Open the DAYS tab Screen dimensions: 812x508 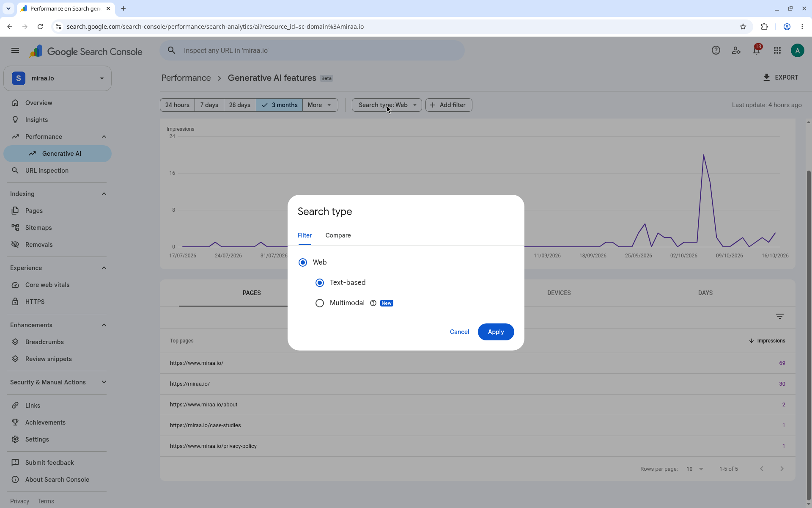[705, 293]
